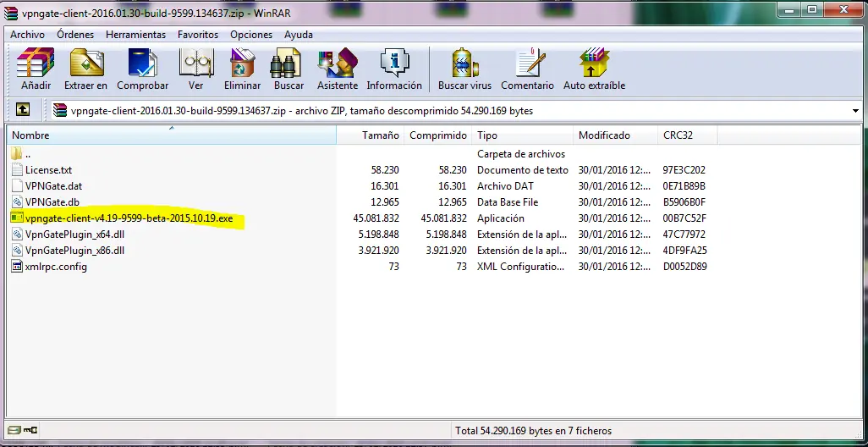
Task: Sort by Nombre column header
Action: pos(172,135)
